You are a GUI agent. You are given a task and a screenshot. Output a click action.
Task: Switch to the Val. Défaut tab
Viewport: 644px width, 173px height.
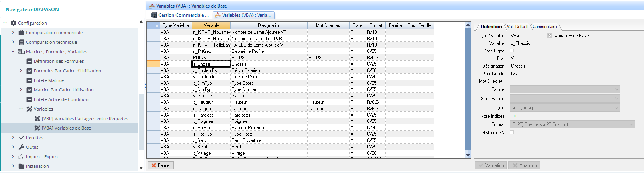pos(517,27)
